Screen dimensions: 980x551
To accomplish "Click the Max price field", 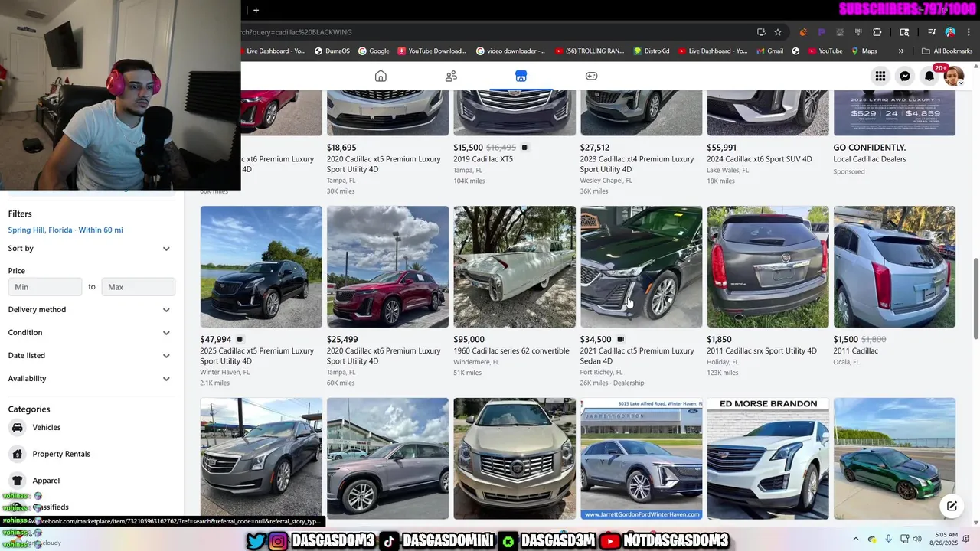I will (138, 287).
